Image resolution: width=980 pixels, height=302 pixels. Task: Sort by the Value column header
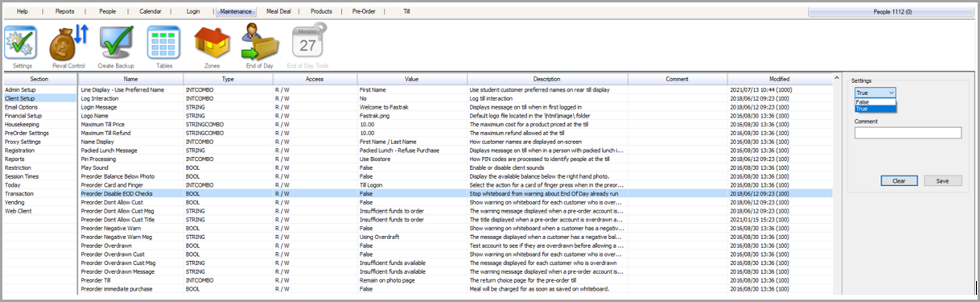(412, 79)
